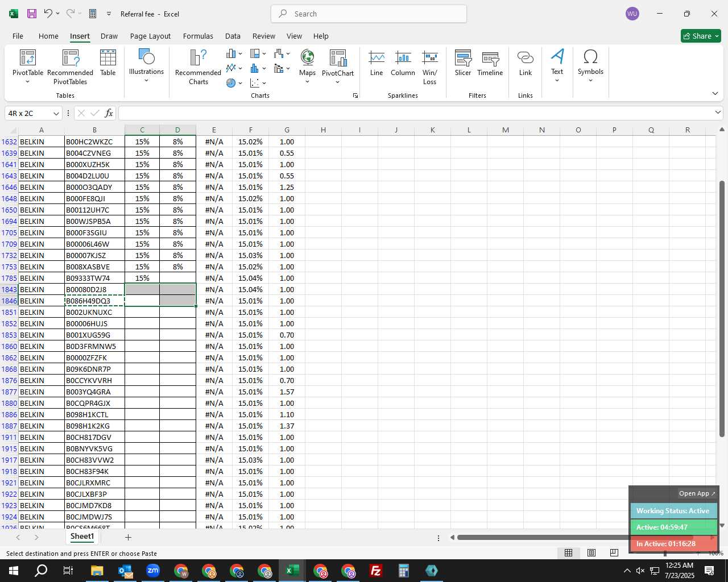Select the Sheet1 worksheet tab
The width and height of the screenshot is (728, 582).
click(82, 536)
